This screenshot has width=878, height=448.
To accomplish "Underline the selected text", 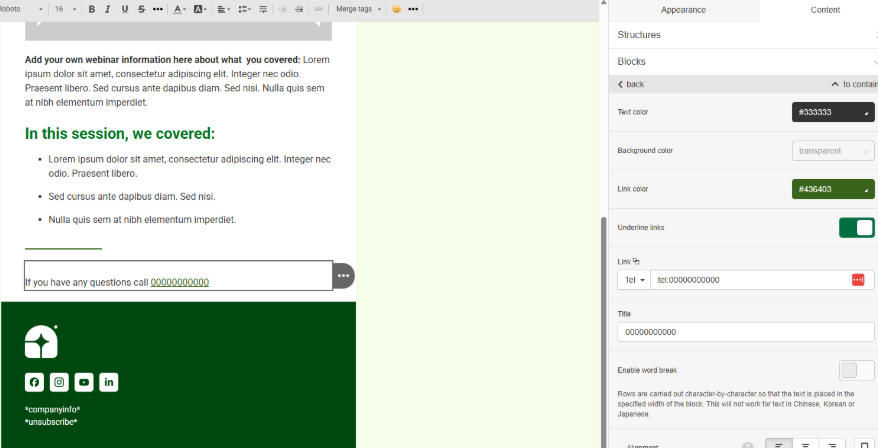I will pos(125,9).
